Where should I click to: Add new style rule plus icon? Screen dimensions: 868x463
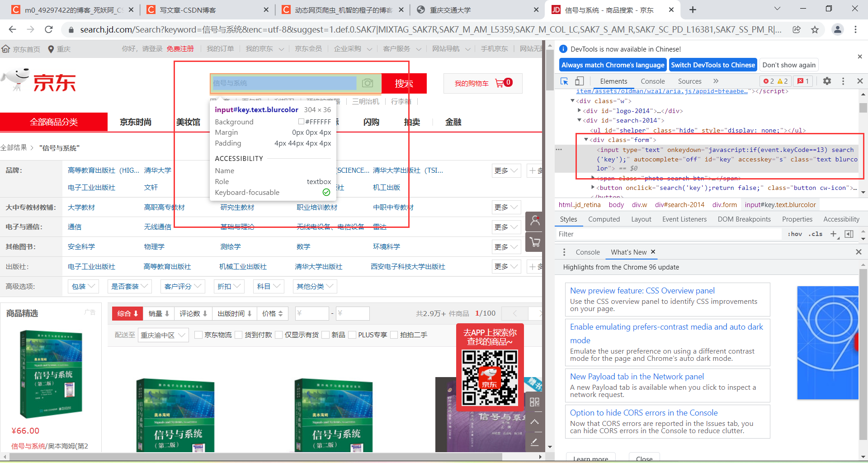(834, 234)
